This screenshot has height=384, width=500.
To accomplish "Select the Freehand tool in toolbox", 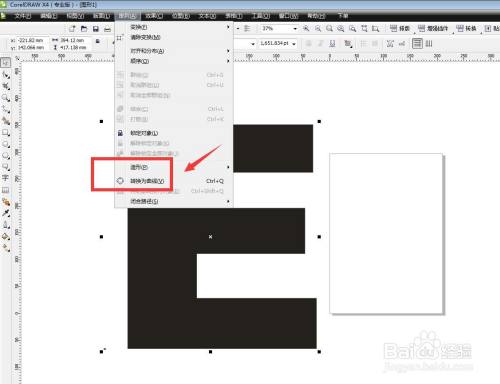I will pyautogui.click(x=6, y=110).
